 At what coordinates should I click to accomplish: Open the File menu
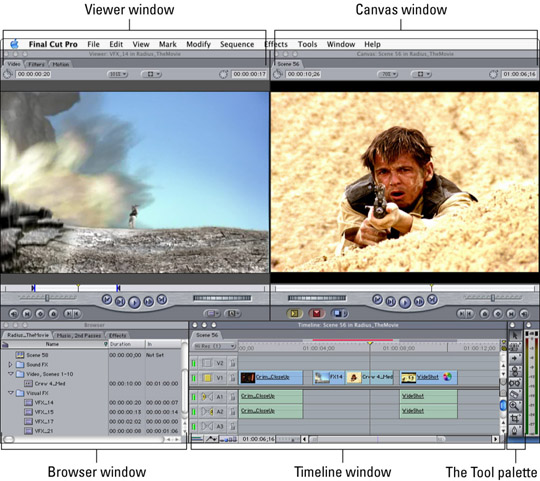tap(93, 44)
